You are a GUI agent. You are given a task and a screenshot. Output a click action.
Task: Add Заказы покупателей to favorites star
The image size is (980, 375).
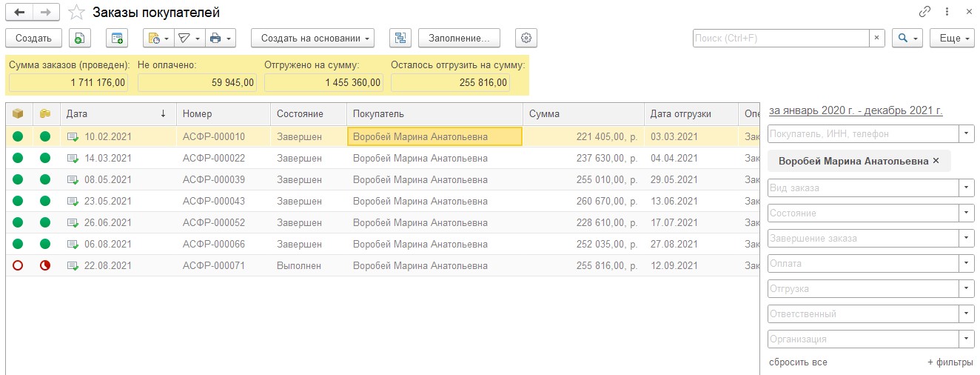point(75,13)
